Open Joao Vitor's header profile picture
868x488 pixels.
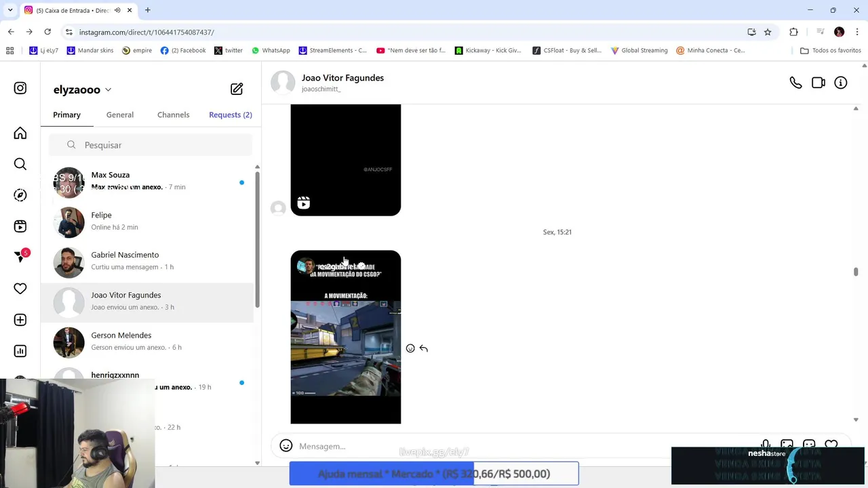[x=283, y=83]
